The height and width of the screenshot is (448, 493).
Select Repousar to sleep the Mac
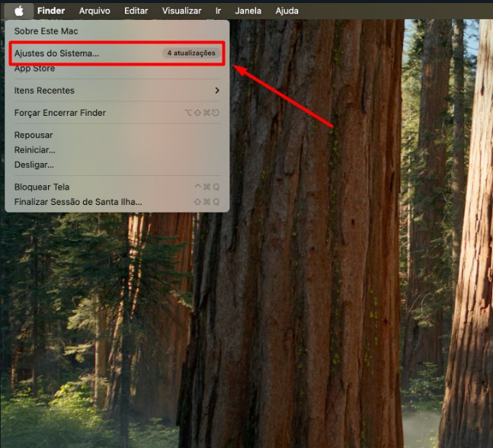[x=34, y=135]
